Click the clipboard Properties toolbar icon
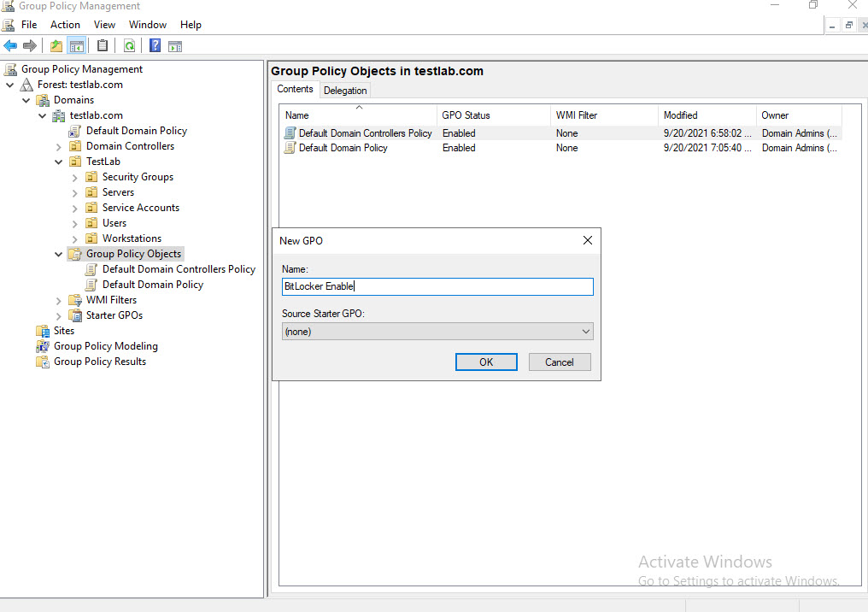 [x=103, y=46]
